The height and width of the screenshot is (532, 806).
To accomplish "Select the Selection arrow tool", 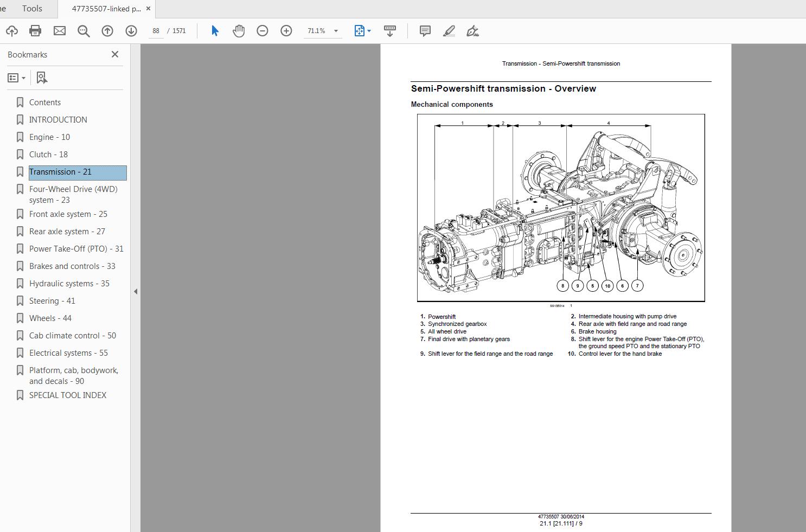I will 215,31.
